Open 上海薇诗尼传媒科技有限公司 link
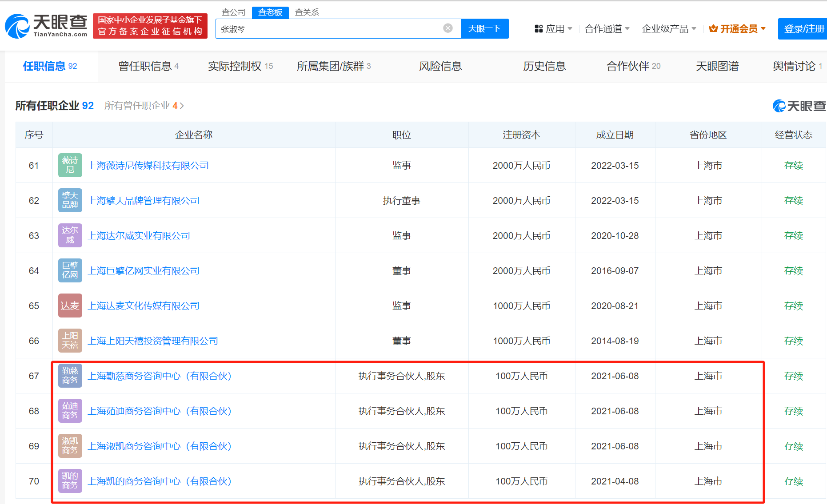Screen dimensions: 827x504 [148, 165]
